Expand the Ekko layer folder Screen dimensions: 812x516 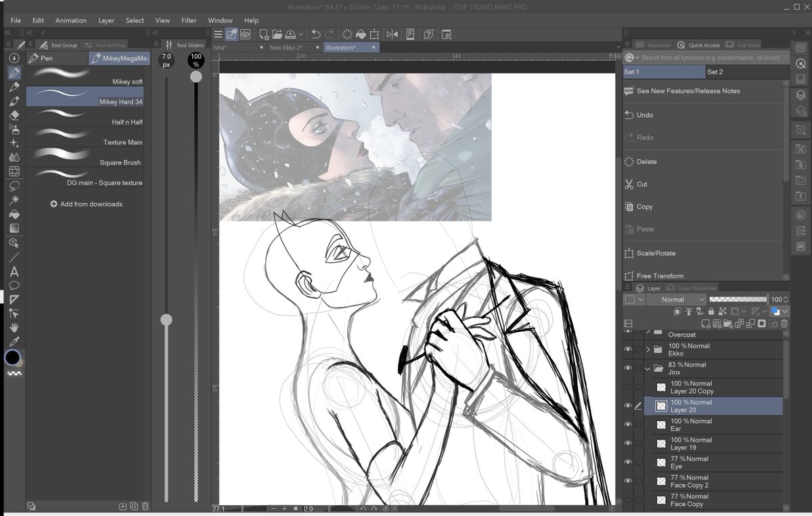(x=649, y=349)
